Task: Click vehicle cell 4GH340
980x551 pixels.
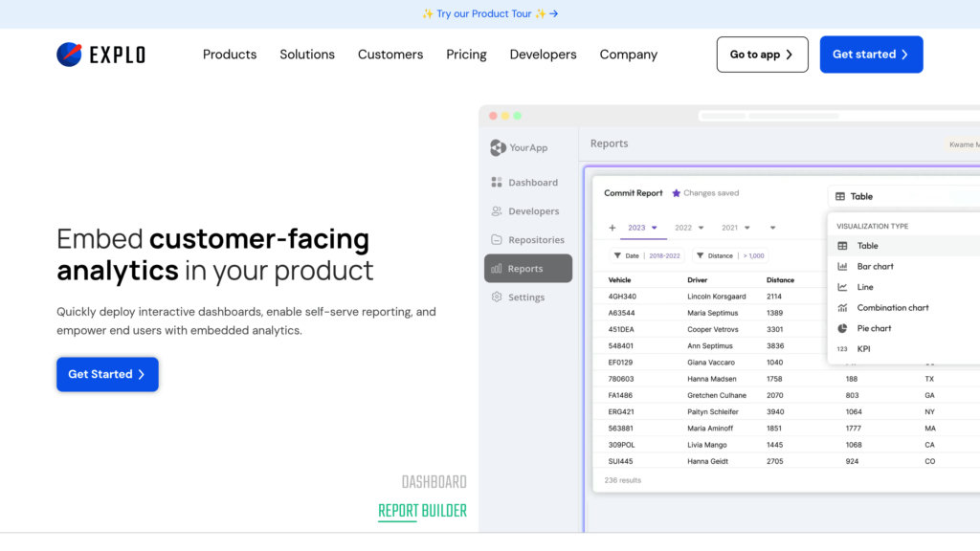Action: [x=622, y=297]
